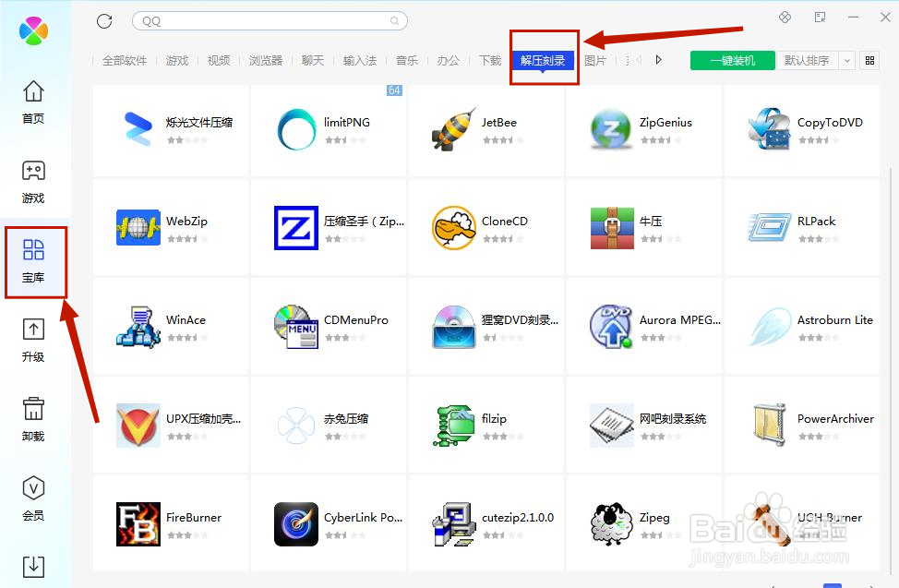Screen dimensions: 899x588
Task: Click the FireBurner FB icon
Action: (x=138, y=524)
